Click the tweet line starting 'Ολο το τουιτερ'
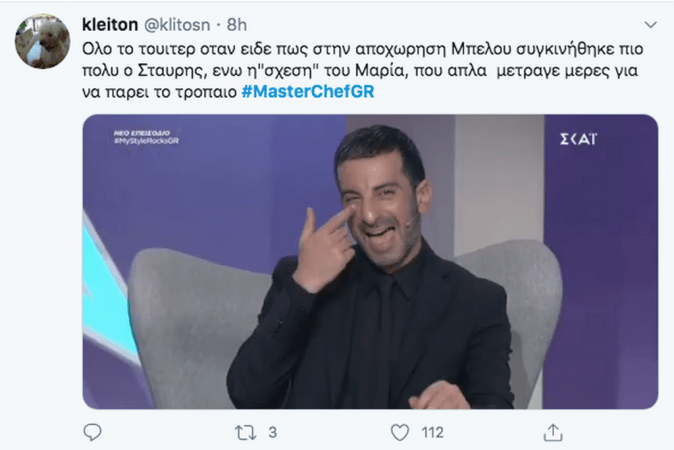The image size is (674, 450). [x=362, y=49]
